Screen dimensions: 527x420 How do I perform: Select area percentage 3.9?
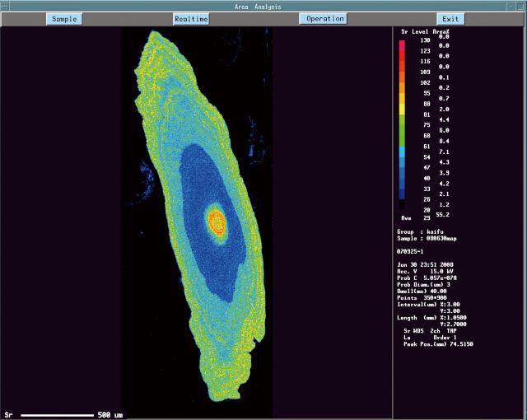click(445, 173)
